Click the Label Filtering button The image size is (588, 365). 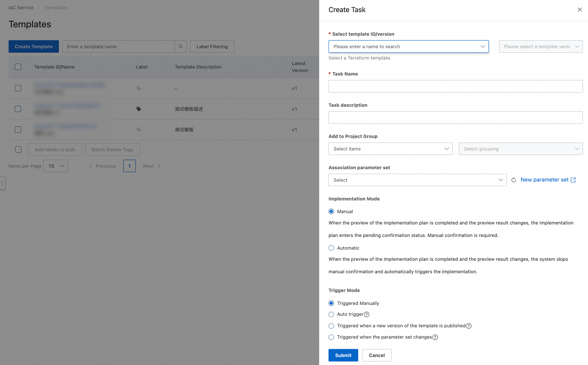tap(212, 46)
